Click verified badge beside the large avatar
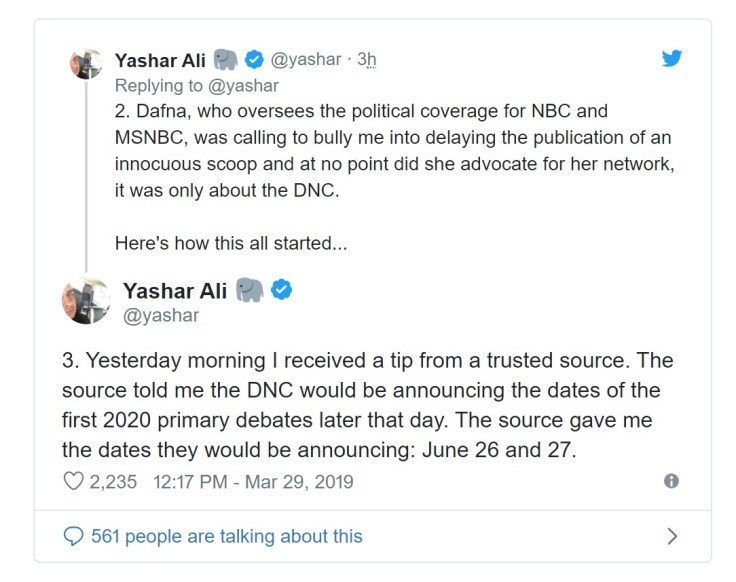This screenshot has height=582, width=736. click(283, 291)
